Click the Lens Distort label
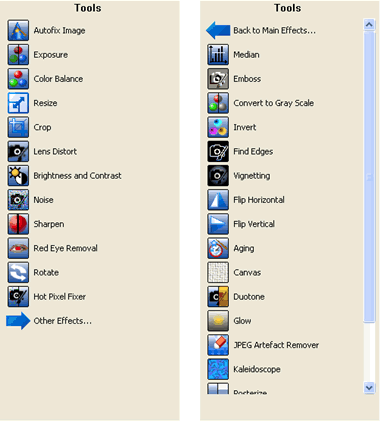The image size is (380, 422). pos(55,152)
